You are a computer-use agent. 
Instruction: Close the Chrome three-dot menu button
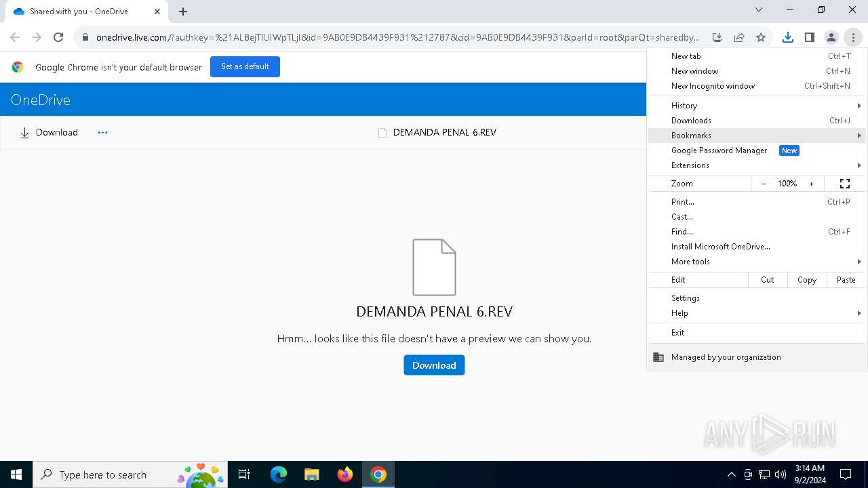click(853, 37)
